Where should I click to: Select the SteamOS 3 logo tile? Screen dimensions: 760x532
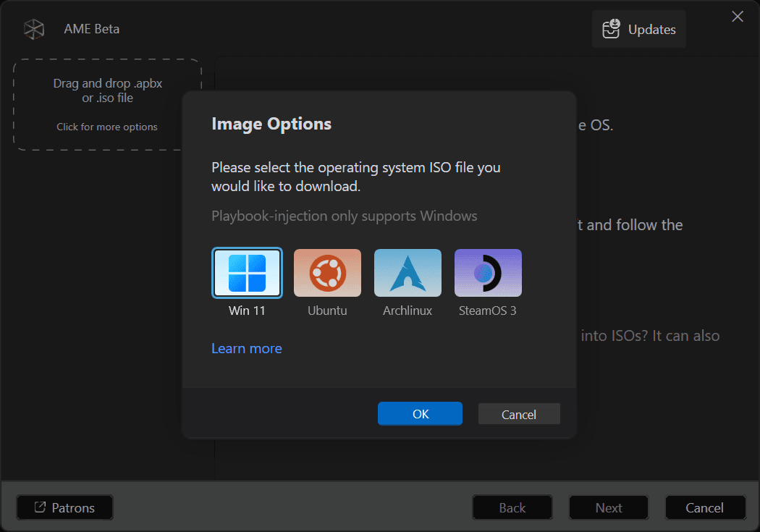point(488,273)
